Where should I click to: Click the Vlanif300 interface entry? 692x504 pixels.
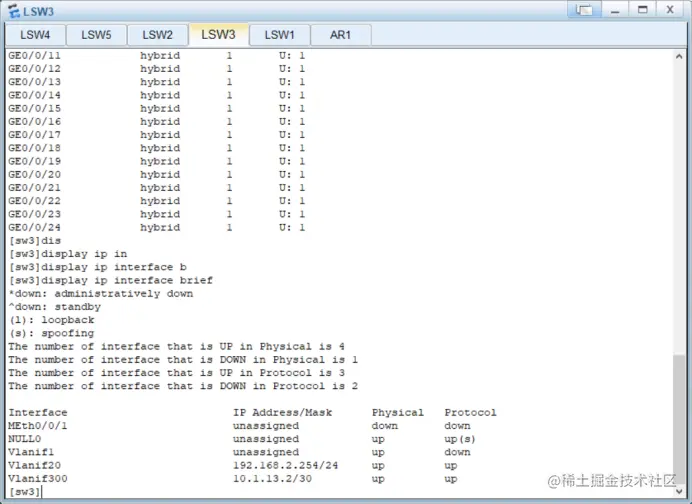38,479
